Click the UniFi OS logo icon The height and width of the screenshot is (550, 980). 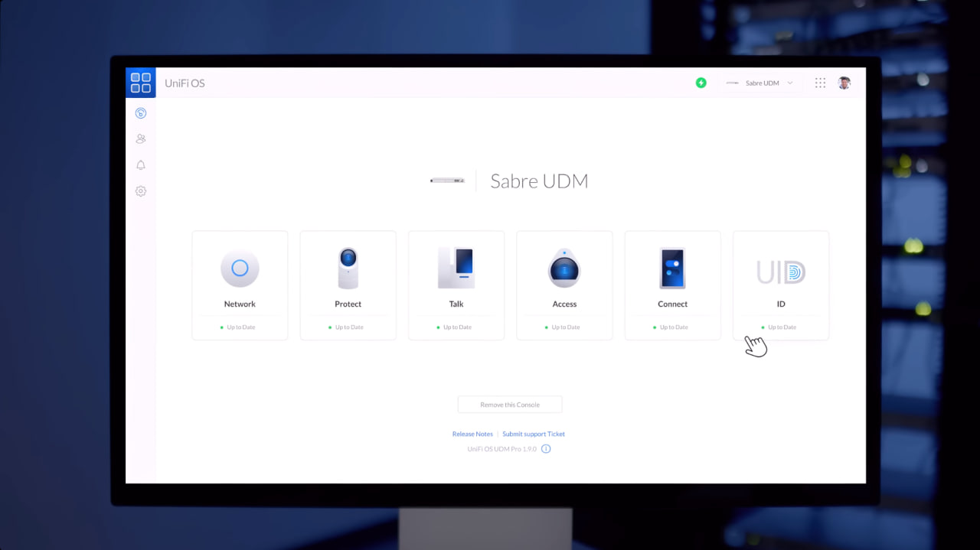click(x=141, y=83)
